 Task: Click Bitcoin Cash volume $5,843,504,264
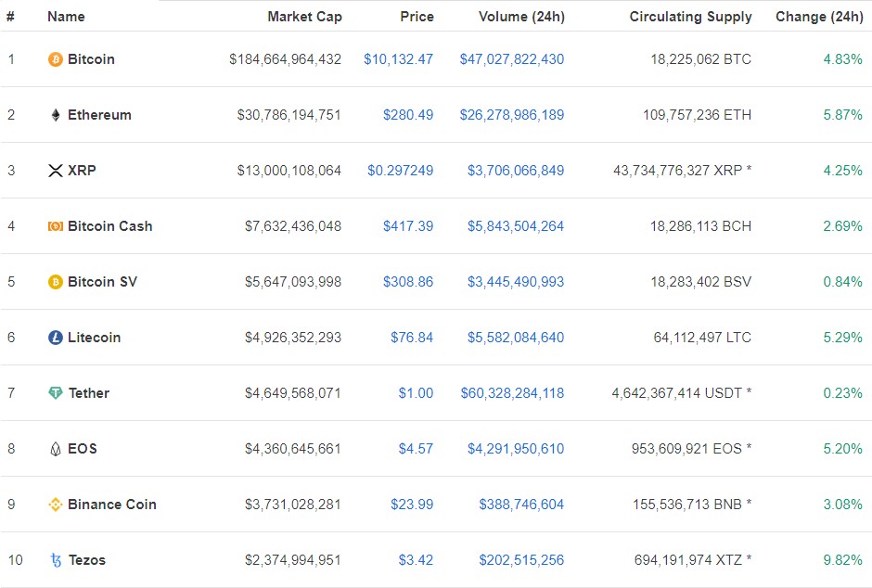coord(516,225)
